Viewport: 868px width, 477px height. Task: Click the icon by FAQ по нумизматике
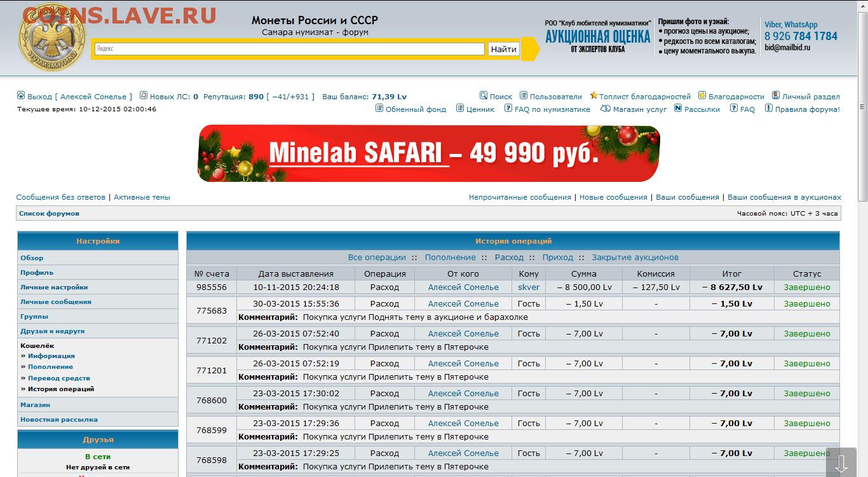(x=508, y=108)
